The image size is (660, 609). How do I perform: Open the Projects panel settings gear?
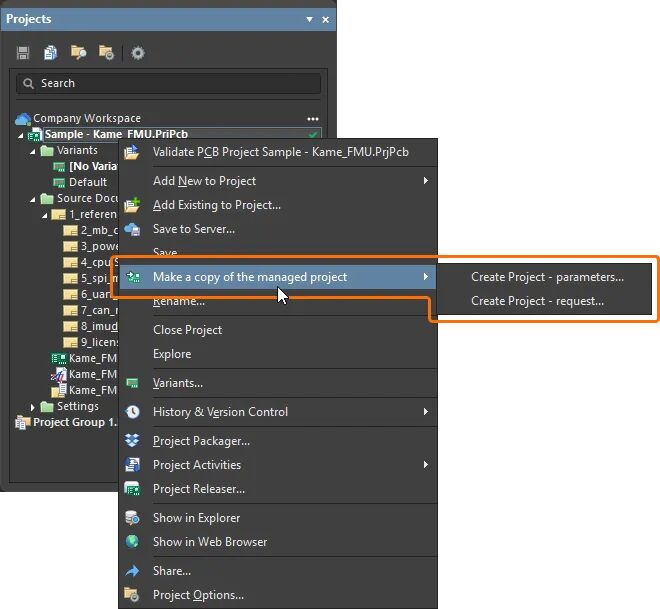[138, 53]
